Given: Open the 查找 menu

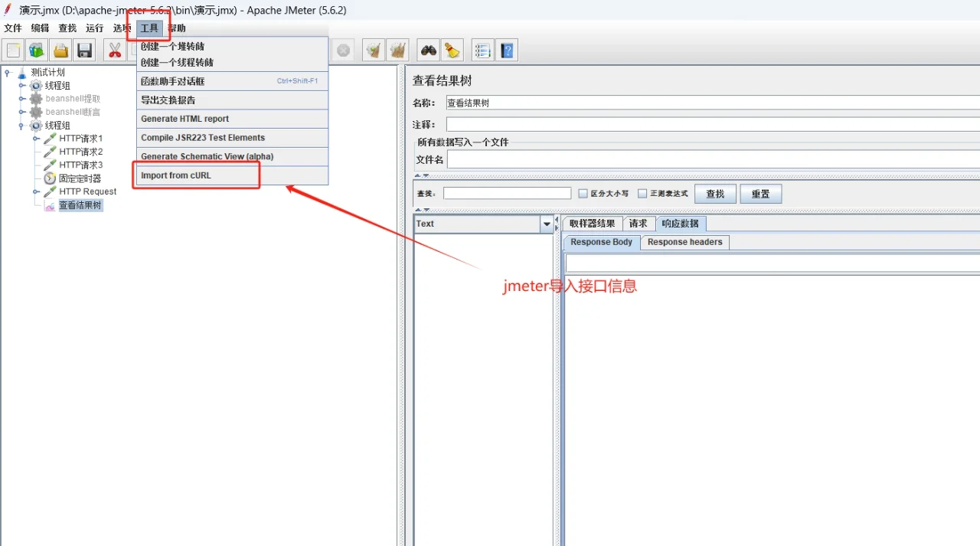Looking at the screenshot, I should pyautogui.click(x=67, y=28).
